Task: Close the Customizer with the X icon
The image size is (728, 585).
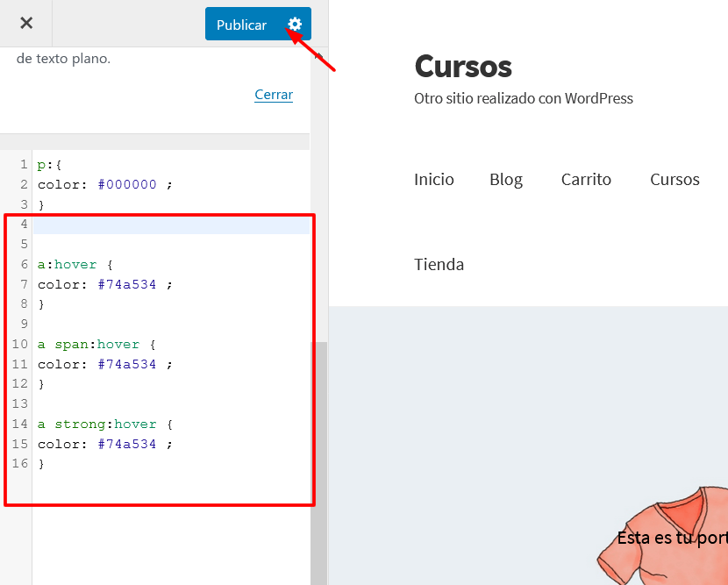Action: (26, 23)
